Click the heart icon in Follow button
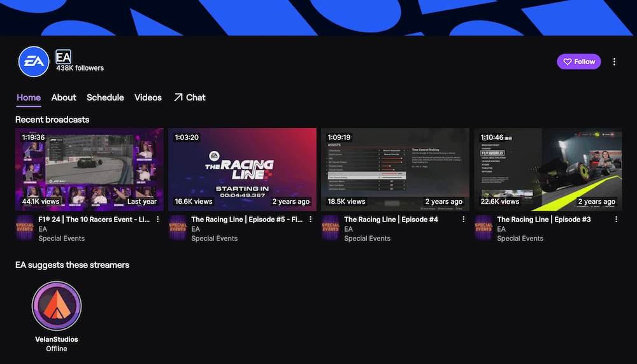 [568, 62]
